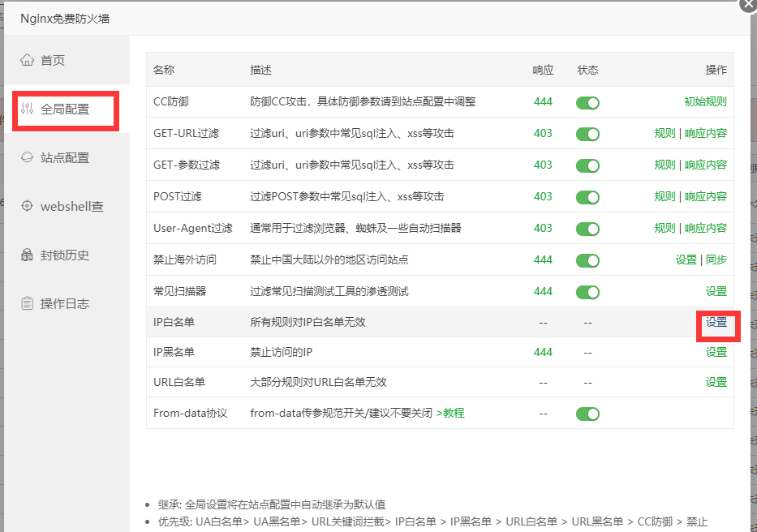Toggle off 禁止海外访问

click(x=587, y=260)
